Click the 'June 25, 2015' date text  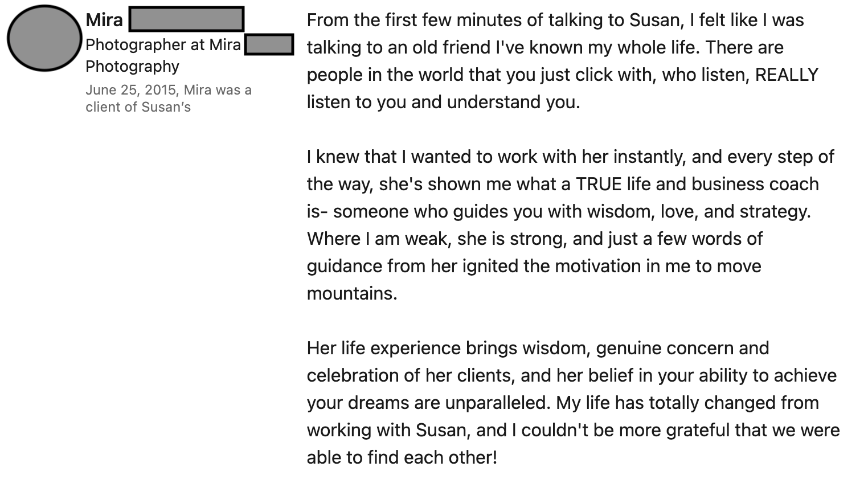coord(130,90)
